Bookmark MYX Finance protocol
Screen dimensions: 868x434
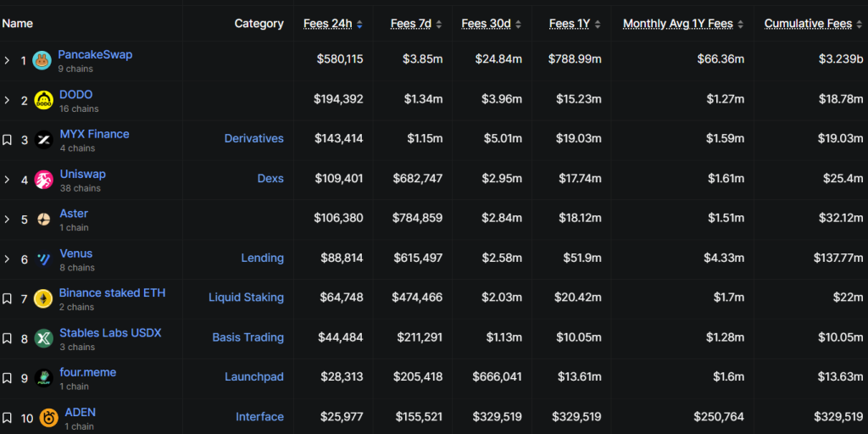click(7, 140)
